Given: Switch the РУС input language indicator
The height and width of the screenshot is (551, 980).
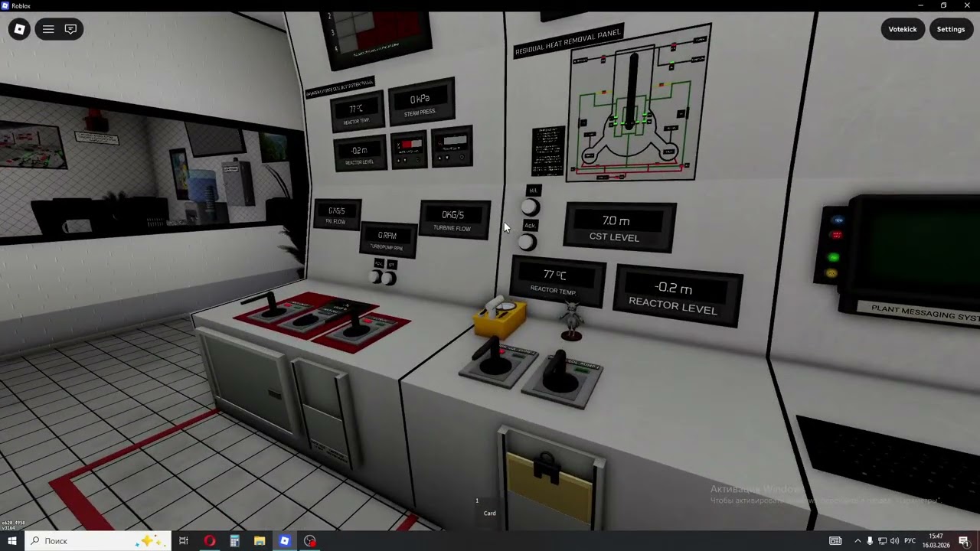Looking at the screenshot, I should (910, 541).
